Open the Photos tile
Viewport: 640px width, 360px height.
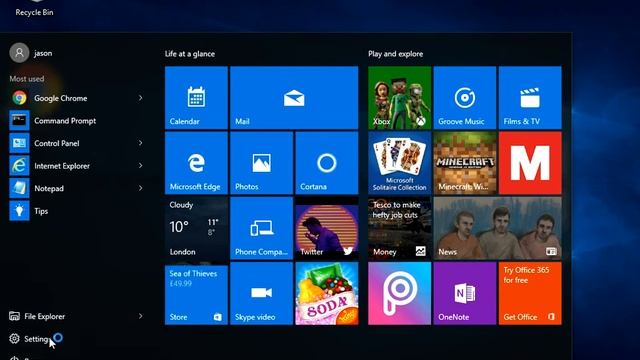coord(261,163)
